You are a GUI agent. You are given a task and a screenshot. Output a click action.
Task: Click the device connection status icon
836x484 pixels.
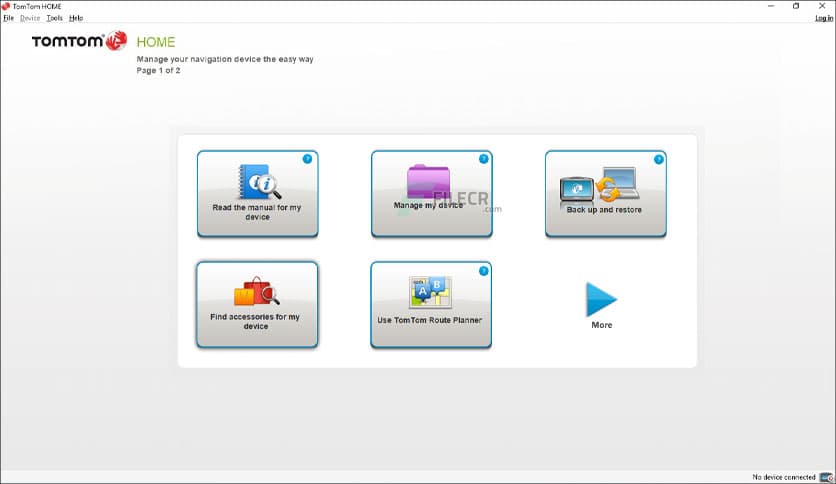tap(826, 477)
